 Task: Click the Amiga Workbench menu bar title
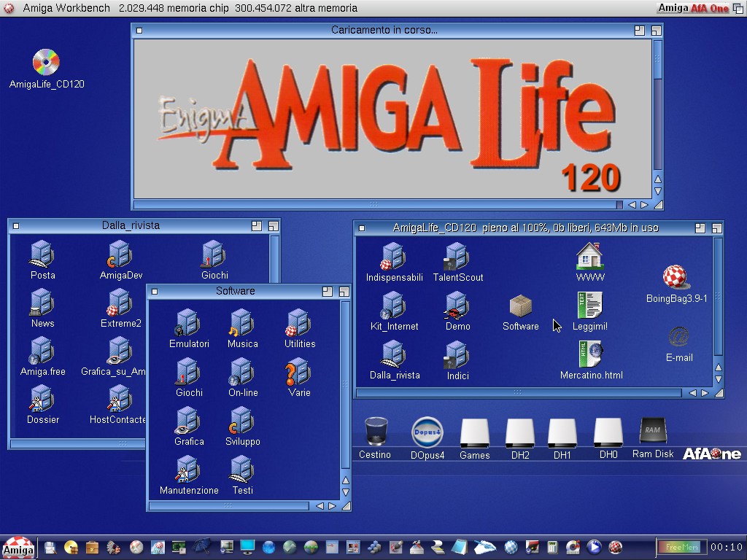pos(66,8)
